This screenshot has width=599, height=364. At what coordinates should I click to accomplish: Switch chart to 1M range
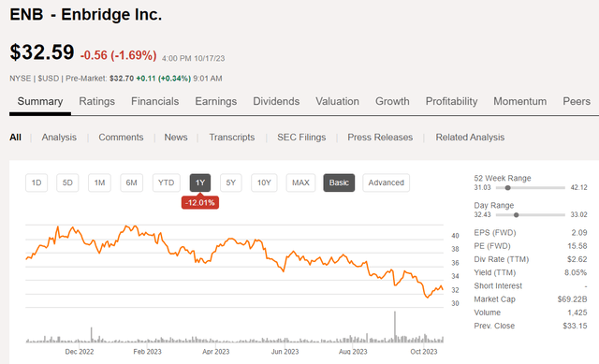100,182
